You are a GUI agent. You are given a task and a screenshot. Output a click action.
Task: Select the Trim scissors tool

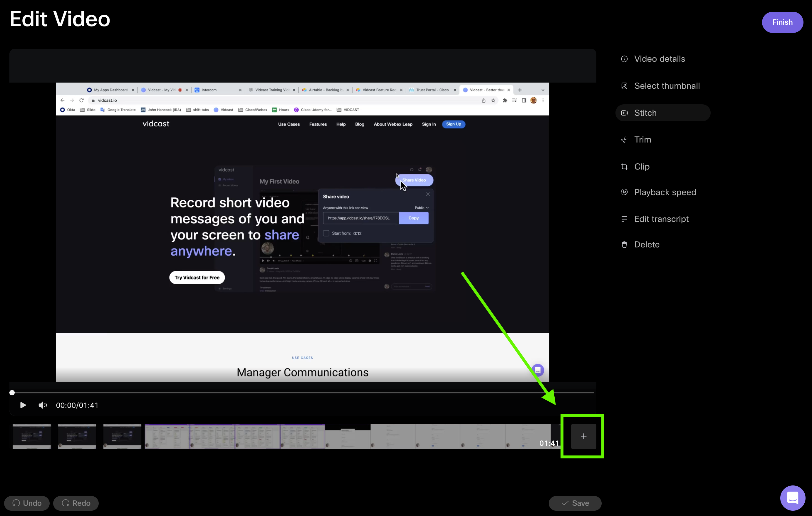pos(636,140)
